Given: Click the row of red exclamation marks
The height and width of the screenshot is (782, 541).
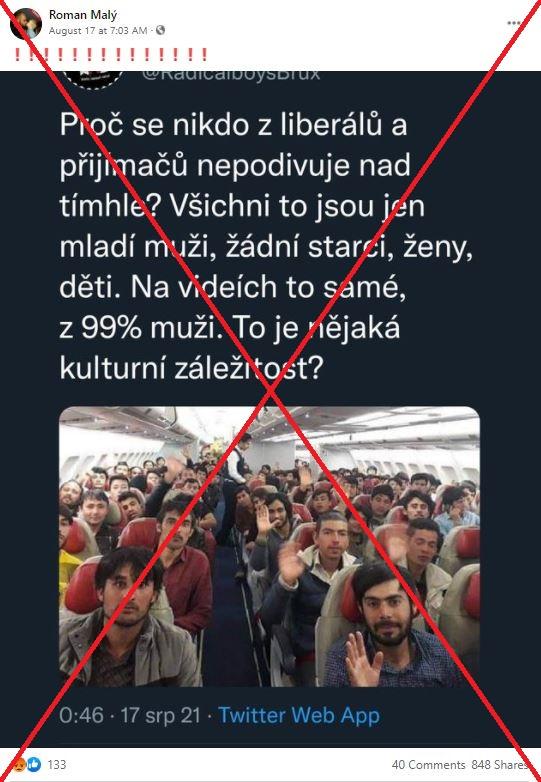Looking at the screenshot, I should pos(111,54).
